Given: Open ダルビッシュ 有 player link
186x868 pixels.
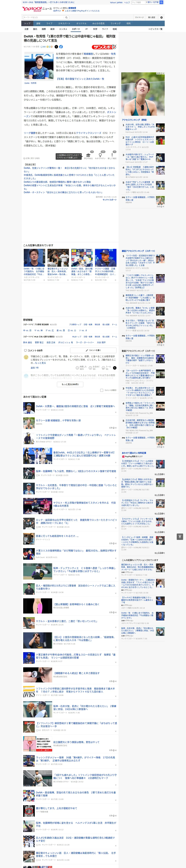Looking at the screenshot, I should click(x=65, y=342).
